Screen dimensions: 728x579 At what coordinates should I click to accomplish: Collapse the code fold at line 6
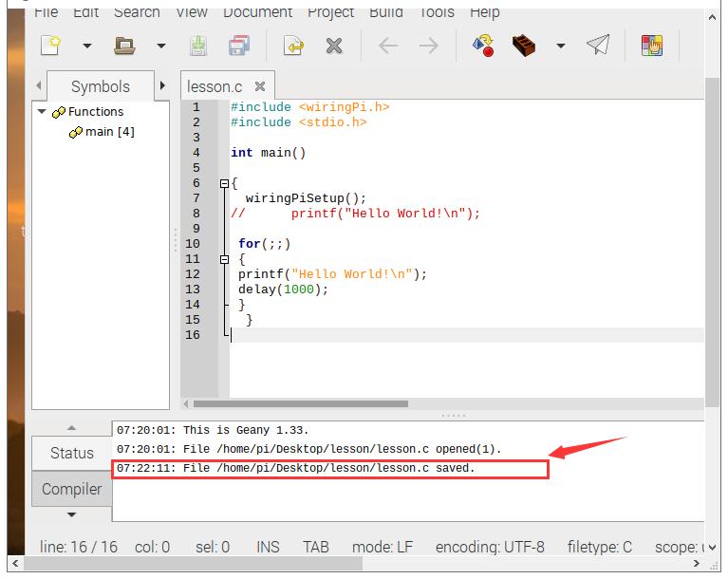point(224,184)
